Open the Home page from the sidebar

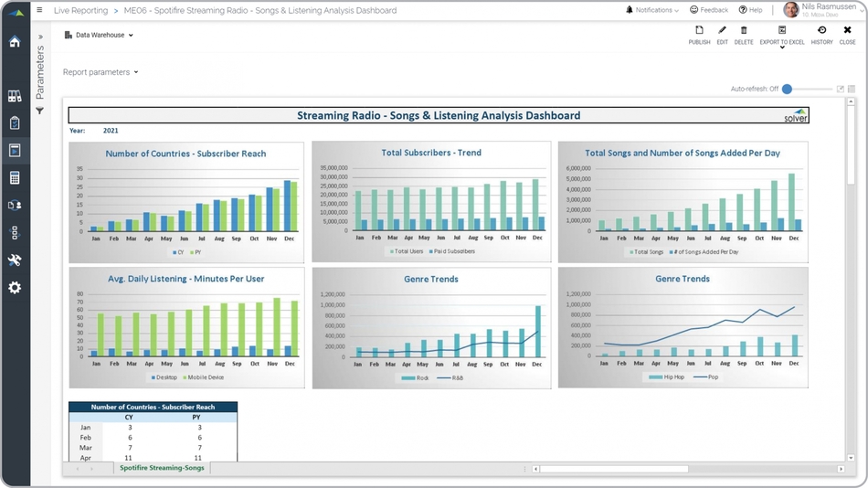(15, 42)
